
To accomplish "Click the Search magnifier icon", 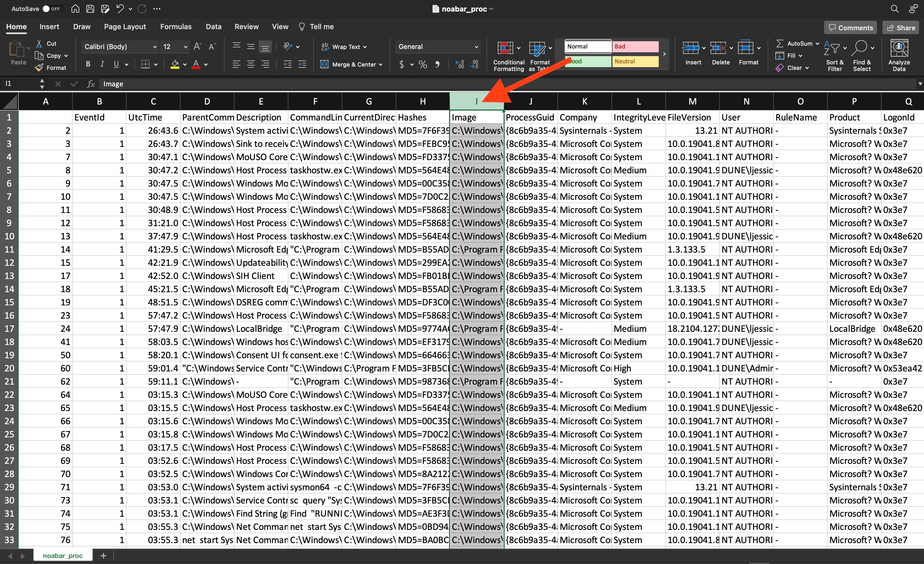I will pyautogui.click(x=894, y=9).
